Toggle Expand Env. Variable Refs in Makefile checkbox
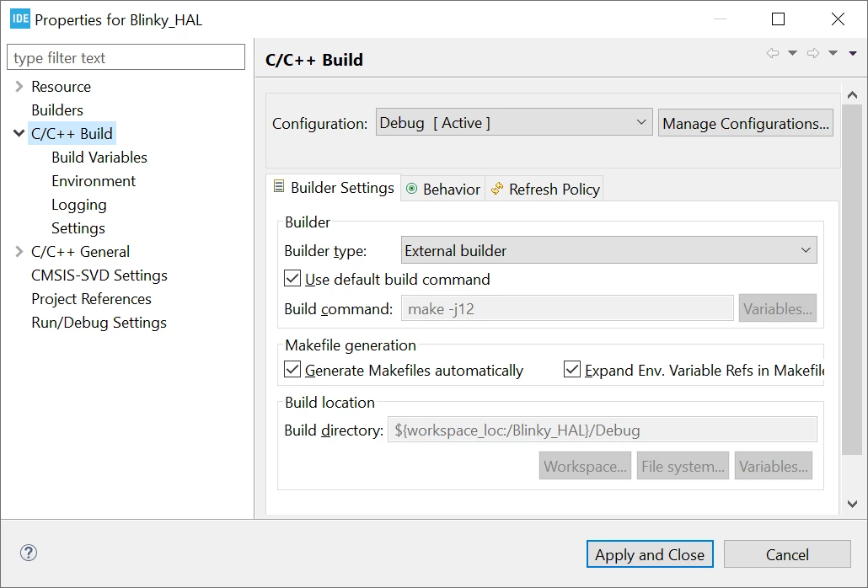The height and width of the screenshot is (588, 868). tap(572, 369)
